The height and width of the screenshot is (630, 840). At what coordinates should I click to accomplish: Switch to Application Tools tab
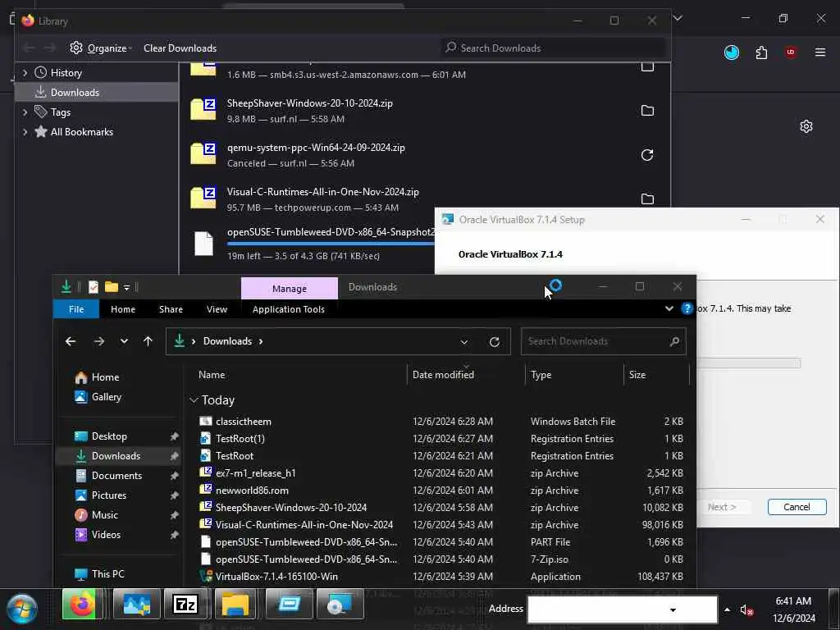[x=288, y=309]
